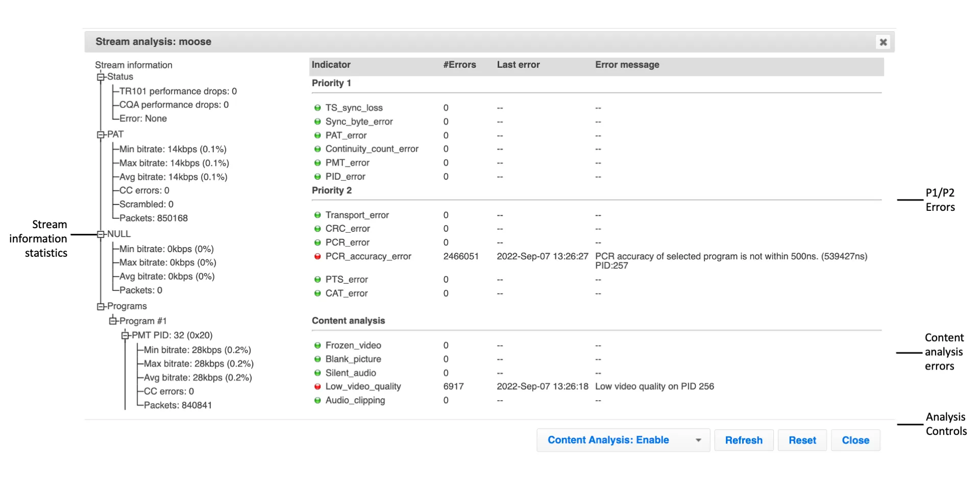Click the green PAT_error status dot
This screenshot has height=492, width=980.
click(x=317, y=135)
